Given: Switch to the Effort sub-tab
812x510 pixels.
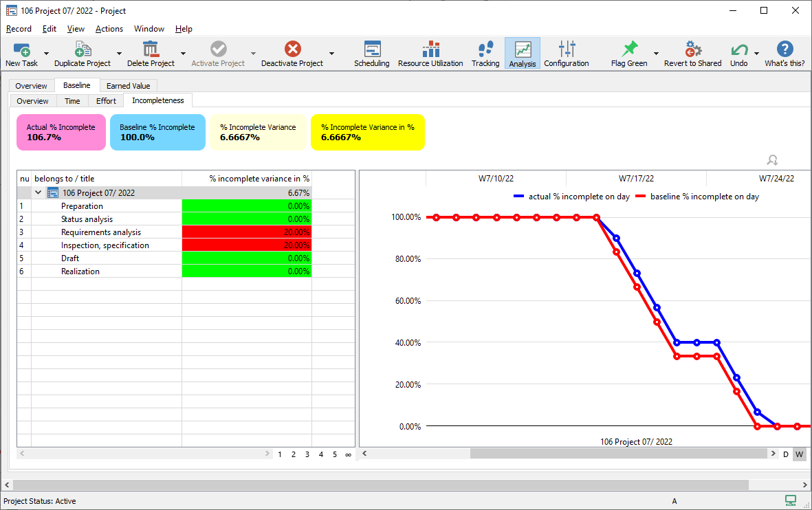Looking at the screenshot, I should coord(106,101).
